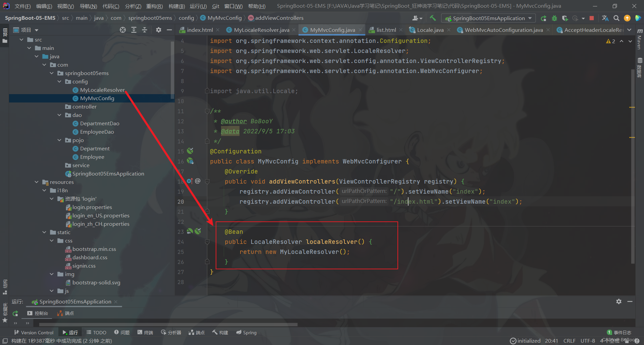Collapse the pojo package node
Image resolution: width=644 pixels, height=345 pixels.
point(59,140)
